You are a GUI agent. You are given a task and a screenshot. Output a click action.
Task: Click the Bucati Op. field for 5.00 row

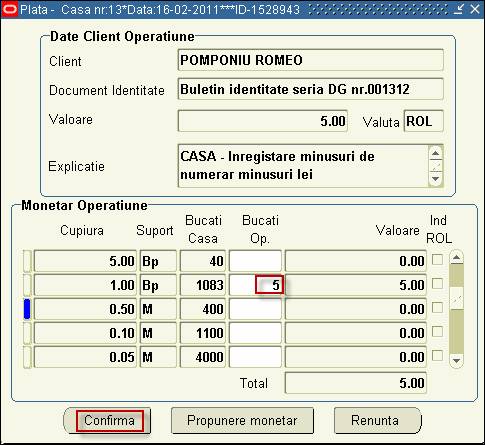click(255, 261)
